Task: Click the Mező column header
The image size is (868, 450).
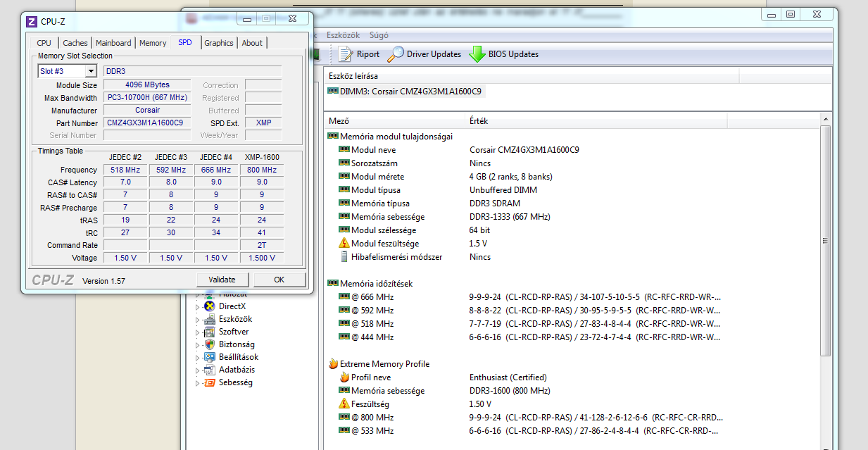Action: [395, 121]
